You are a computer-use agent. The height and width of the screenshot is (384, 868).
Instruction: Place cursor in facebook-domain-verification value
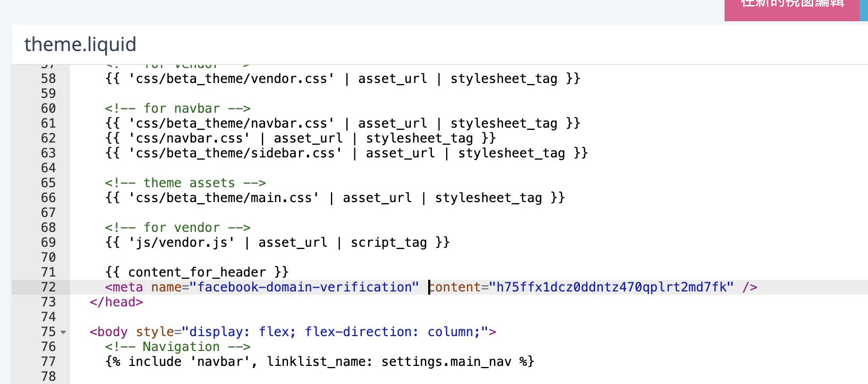(308, 287)
